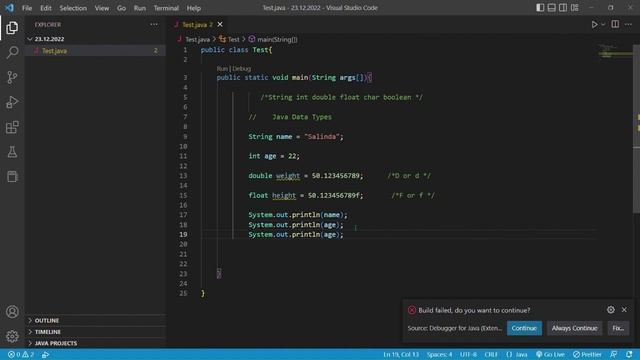
Task: Click VS Code logo in title bar
Action: tap(9, 8)
